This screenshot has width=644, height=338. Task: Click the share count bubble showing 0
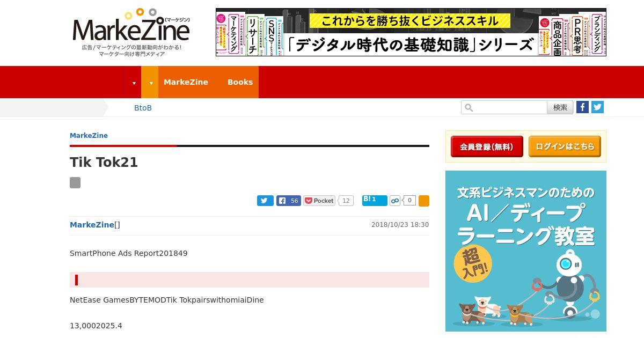click(409, 201)
